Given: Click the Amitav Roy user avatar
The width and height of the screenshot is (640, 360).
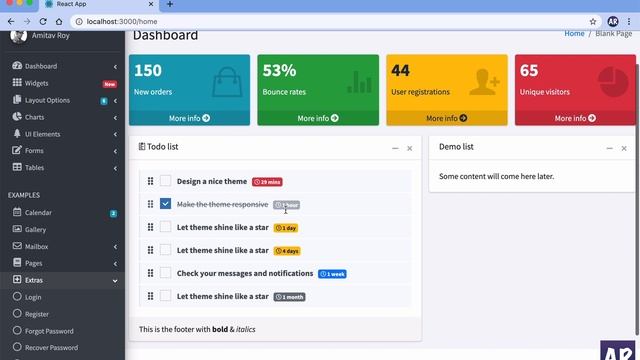Looking at the screenshot, I should [18, 36].
